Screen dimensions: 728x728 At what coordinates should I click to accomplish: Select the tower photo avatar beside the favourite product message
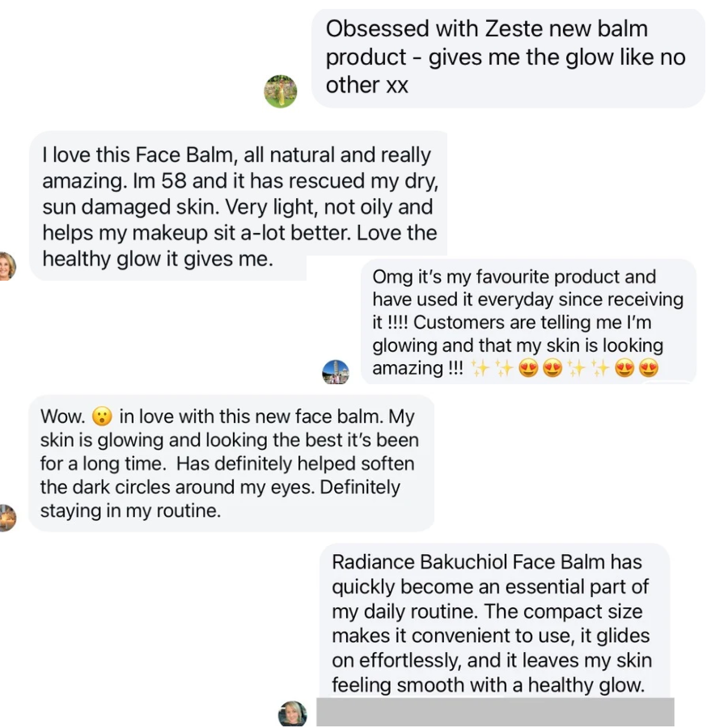pyautogui.click(x=336, y=372)
